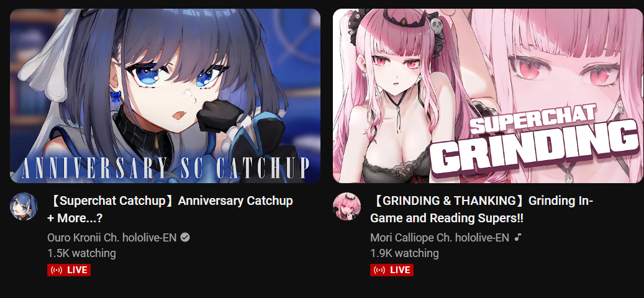Click the GRINDING text on Calliope's thumbnail
Viewport: 644px width, 298px height.
coord(536,148)
